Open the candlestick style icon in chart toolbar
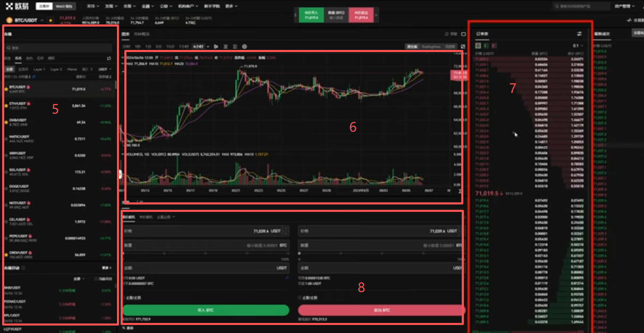 coord(216,47)
